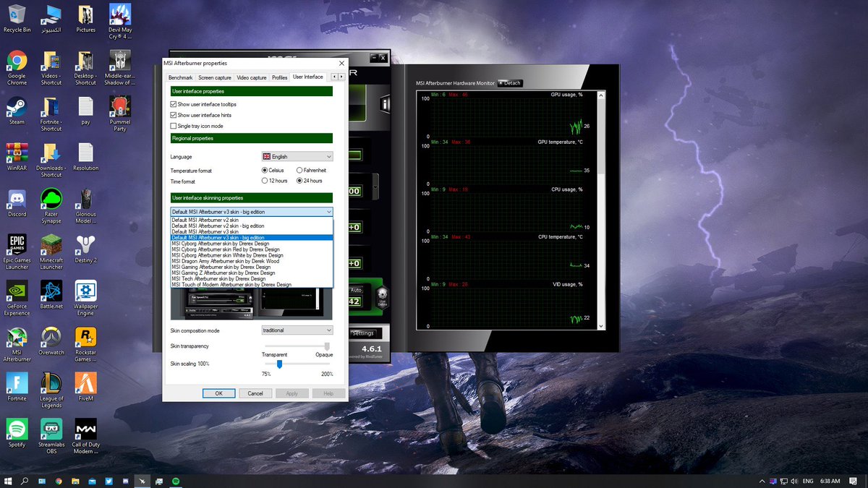The image size is (868, 488).
Task: Open Spotify from the taskbar
Action: point(177,481)
